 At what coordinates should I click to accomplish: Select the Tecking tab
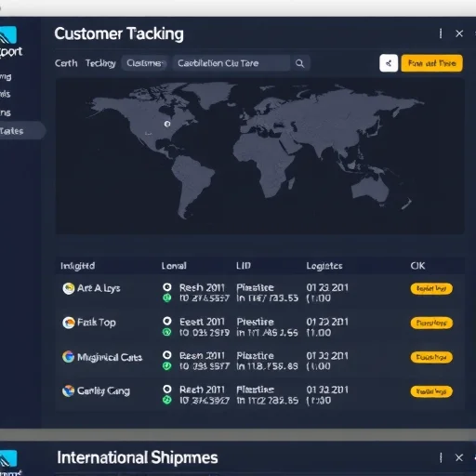point(100,63)
